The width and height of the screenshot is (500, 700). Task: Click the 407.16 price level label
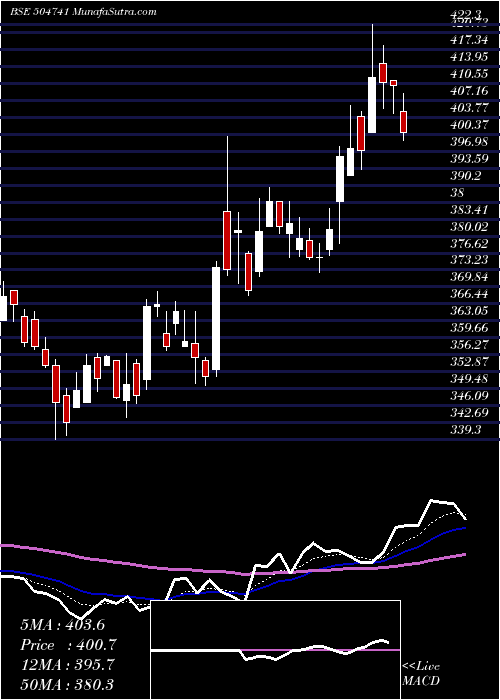469,92
